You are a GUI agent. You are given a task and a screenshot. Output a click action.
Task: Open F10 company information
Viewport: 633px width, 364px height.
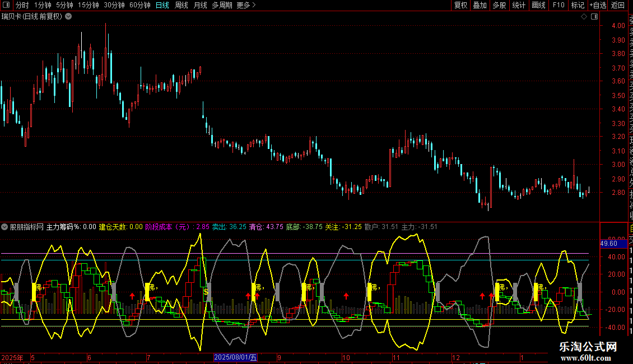pyautogui.click(x=558, y=5)
